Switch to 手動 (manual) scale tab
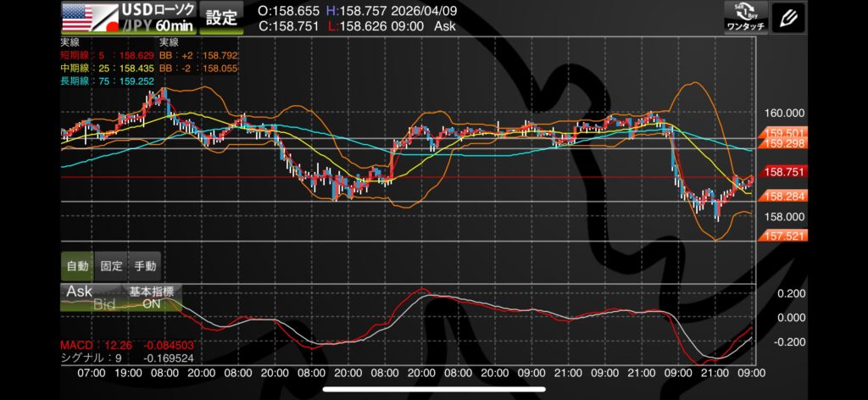 144,265
